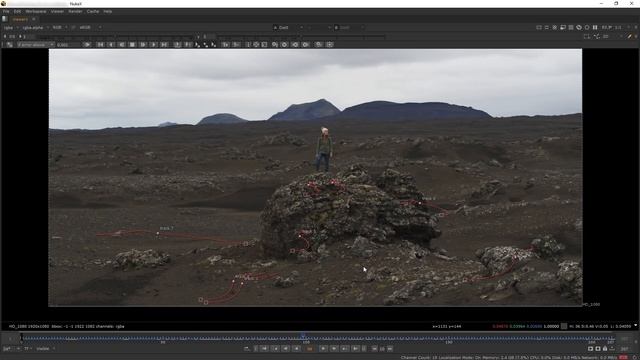
Task: Select the track 7 marker in viewer
Action: point(158,233)
